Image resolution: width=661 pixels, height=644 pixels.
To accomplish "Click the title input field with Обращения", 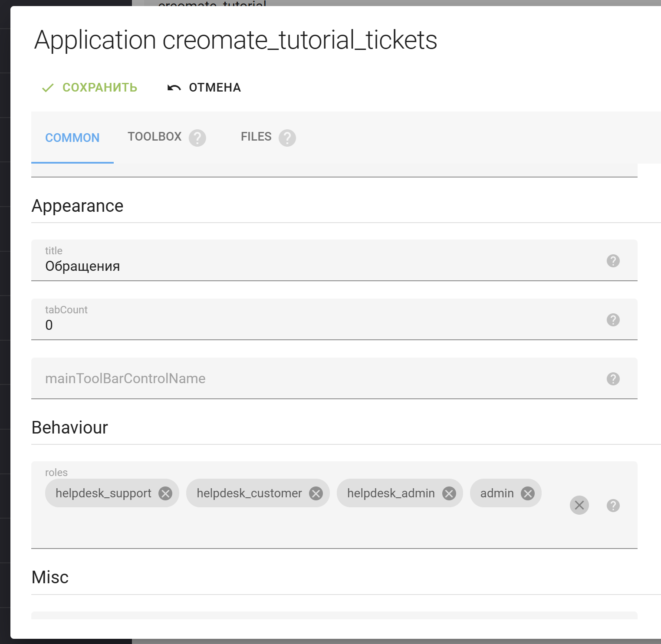I will [304, 266].
